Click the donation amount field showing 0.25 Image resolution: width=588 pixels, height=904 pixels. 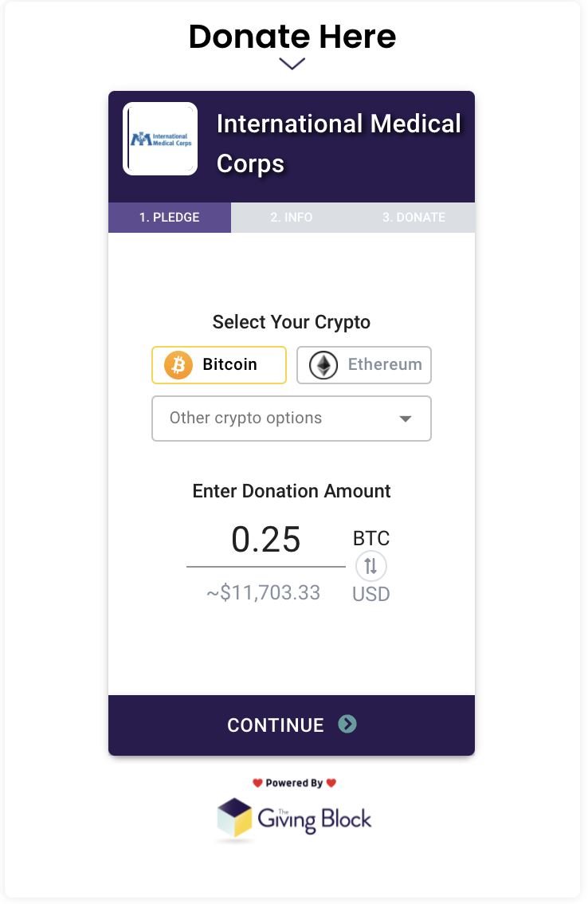pos(266,540)
